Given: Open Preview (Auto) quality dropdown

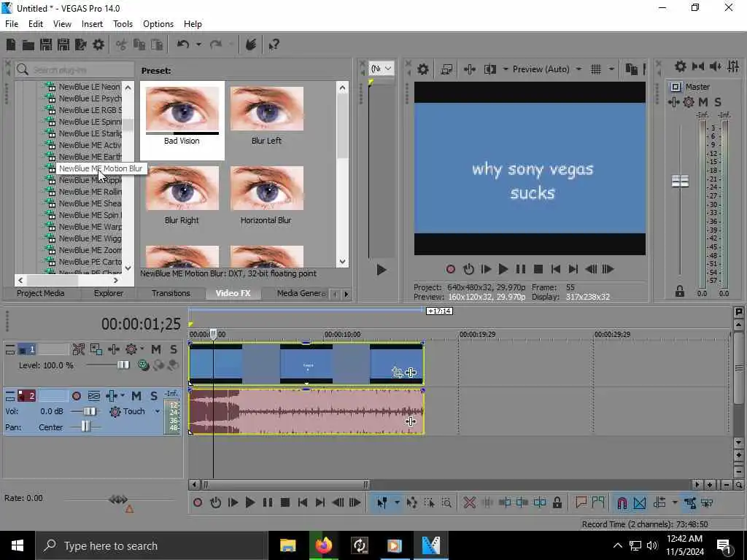Looking at the screenshot, I should (578, 69).
